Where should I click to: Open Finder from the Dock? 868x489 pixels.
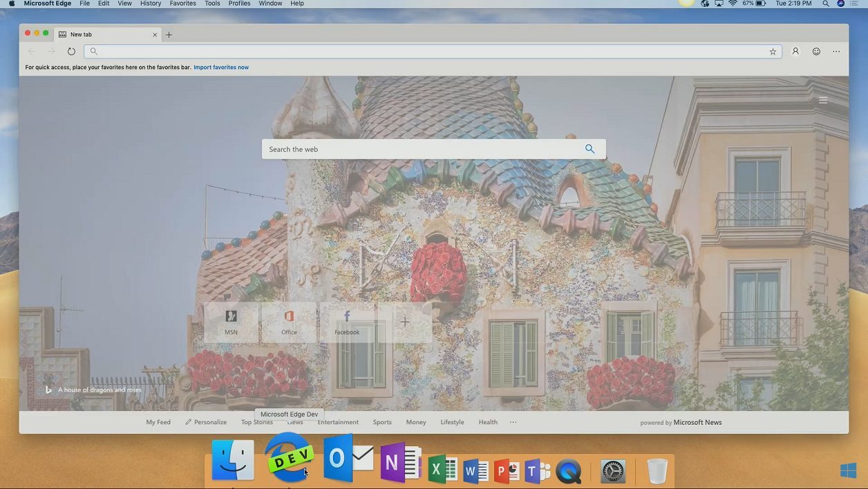[233, 460]
